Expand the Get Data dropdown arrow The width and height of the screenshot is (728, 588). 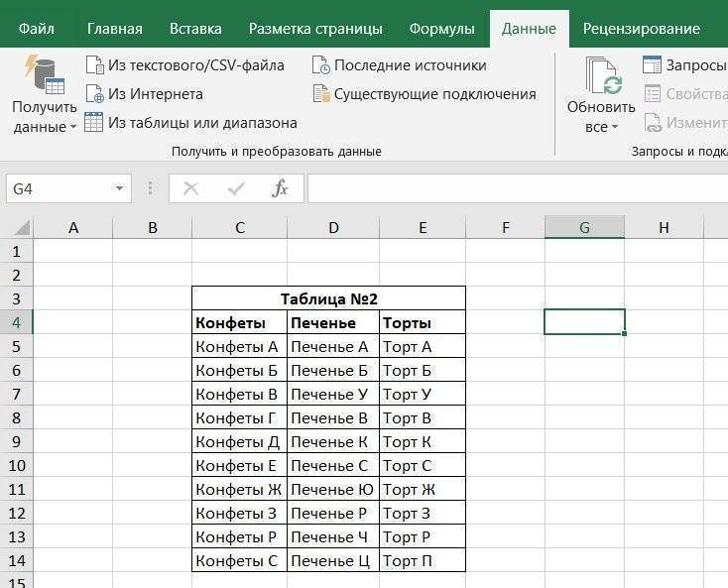73,128
